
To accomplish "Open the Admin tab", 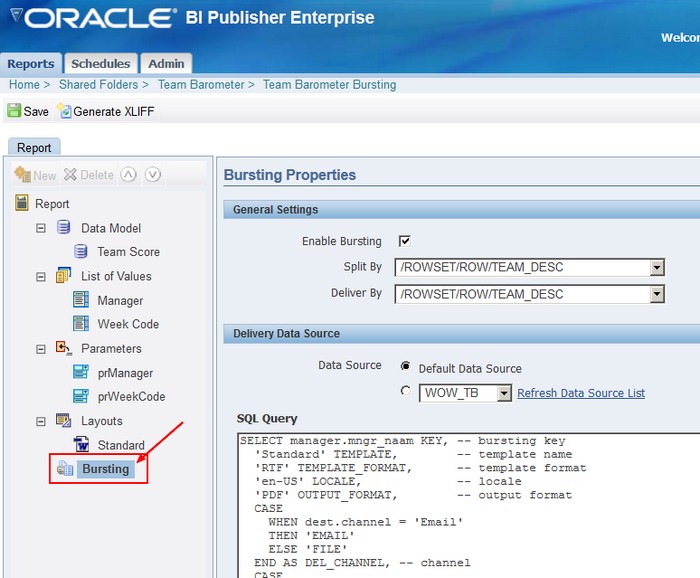I will tap(166, 64).
